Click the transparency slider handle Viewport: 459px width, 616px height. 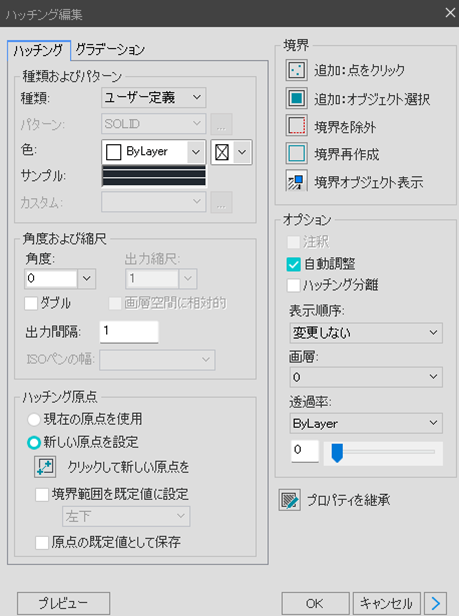point(337,453)
